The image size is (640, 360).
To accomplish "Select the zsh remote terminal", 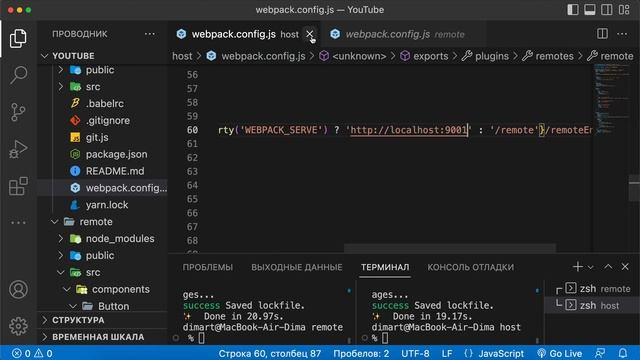I will [594, 289].
